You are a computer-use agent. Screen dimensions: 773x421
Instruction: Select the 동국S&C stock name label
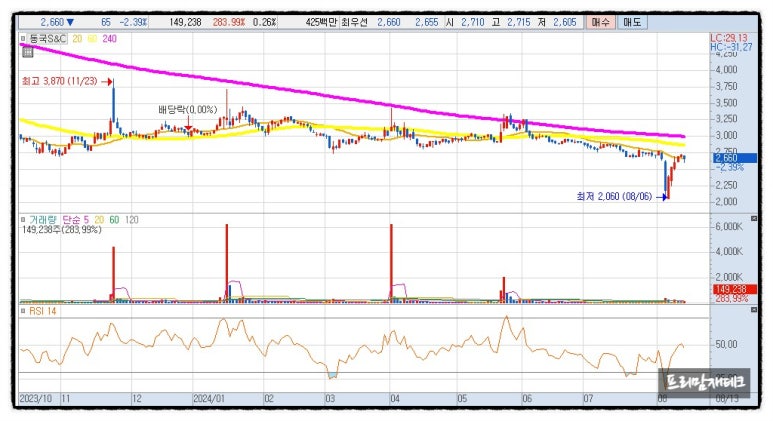point(49,38)
